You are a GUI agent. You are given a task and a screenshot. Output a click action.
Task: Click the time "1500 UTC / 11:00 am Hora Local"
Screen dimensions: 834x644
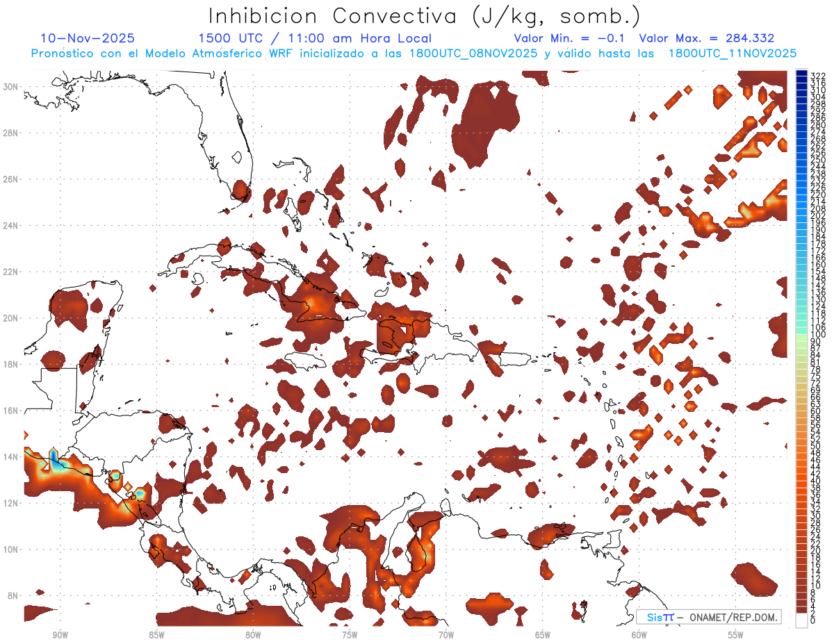click(x=315, y=38)
